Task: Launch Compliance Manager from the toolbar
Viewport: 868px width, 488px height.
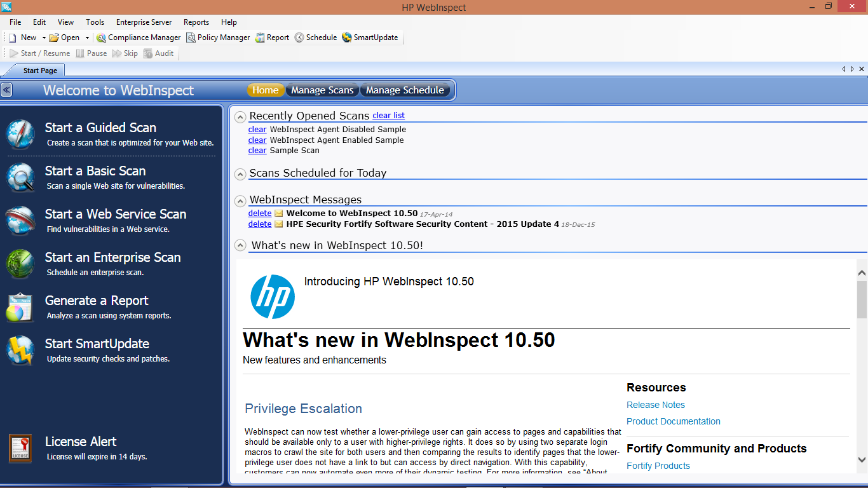Action: tap(139, 37)
